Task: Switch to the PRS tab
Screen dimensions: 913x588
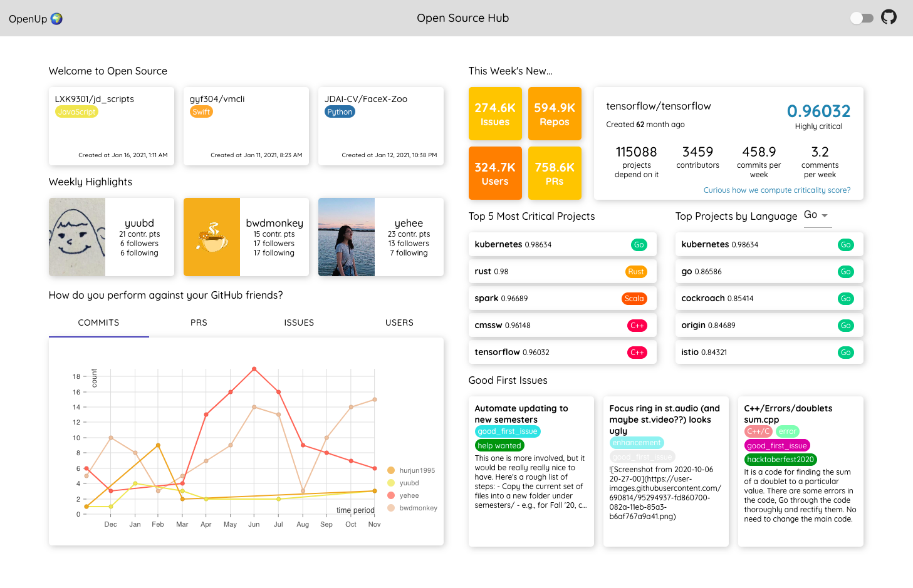Action: point(199,323)
